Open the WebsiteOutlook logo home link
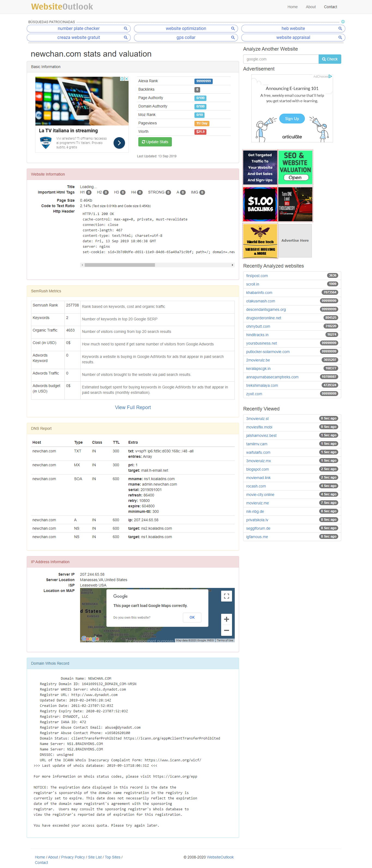 (x=62, y=7)
